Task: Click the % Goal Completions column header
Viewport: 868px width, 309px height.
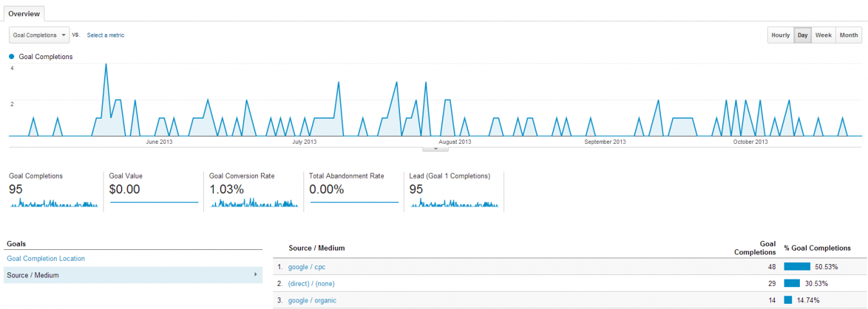Action: coord(817,248)
